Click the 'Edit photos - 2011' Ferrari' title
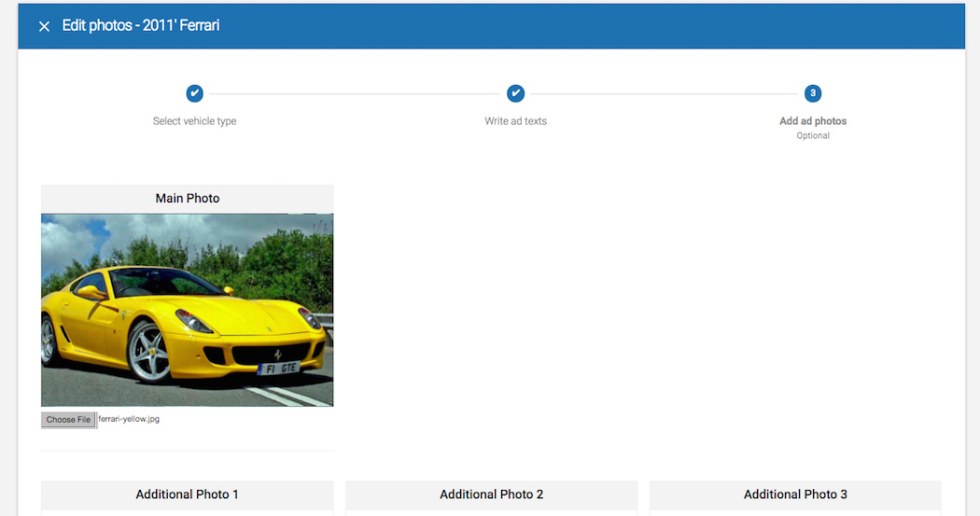The width and height of the screenshot is (980, 516). 141,25
